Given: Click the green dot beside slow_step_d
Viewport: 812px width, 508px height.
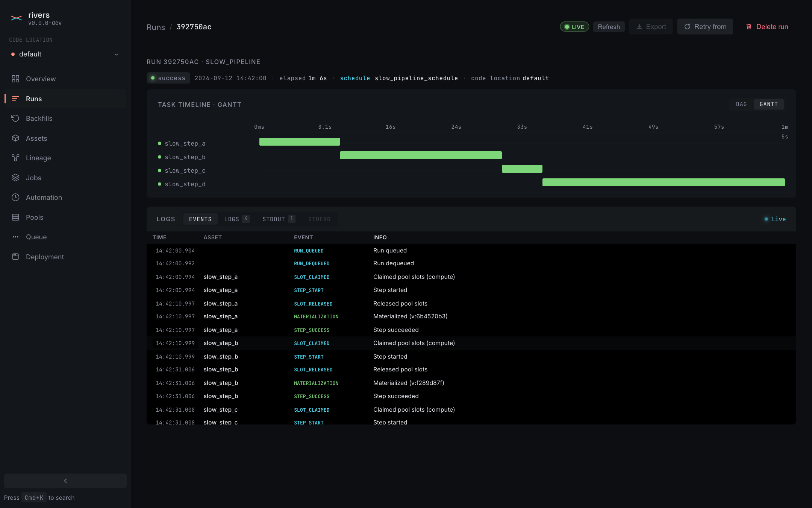Looking at the screenshot, I should (x=159, y=184).
